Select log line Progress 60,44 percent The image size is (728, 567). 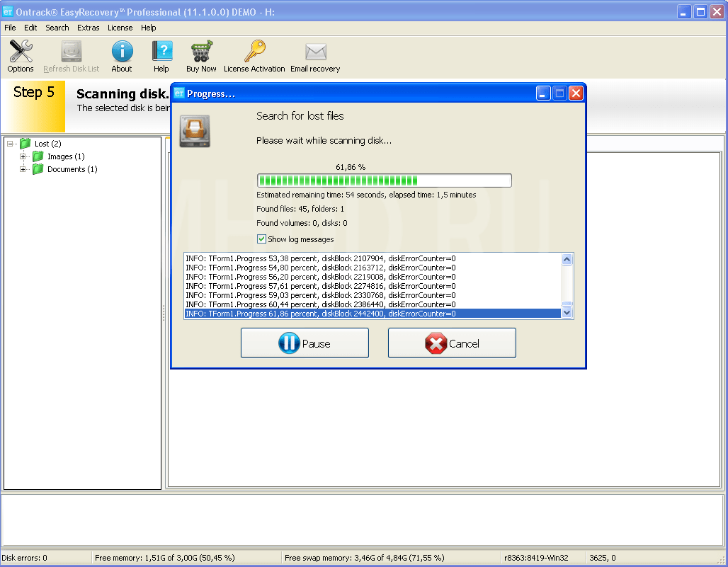pos(372,304)
